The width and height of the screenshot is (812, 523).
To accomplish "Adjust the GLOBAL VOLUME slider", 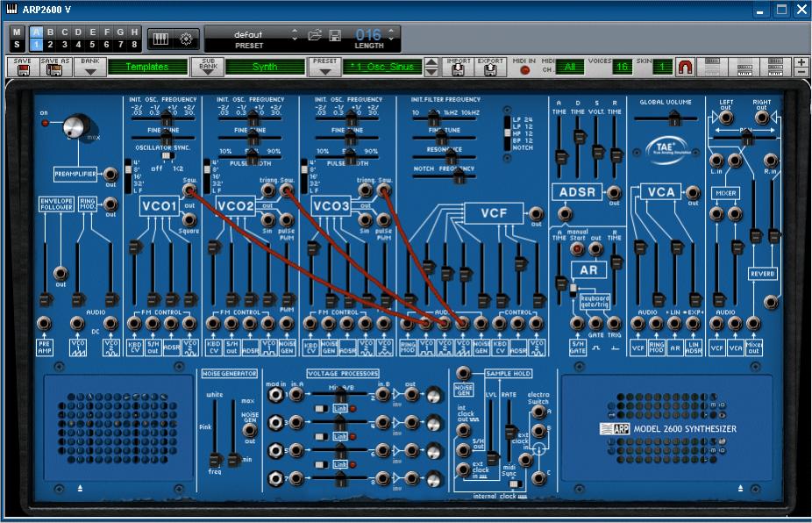I will 673,119.
